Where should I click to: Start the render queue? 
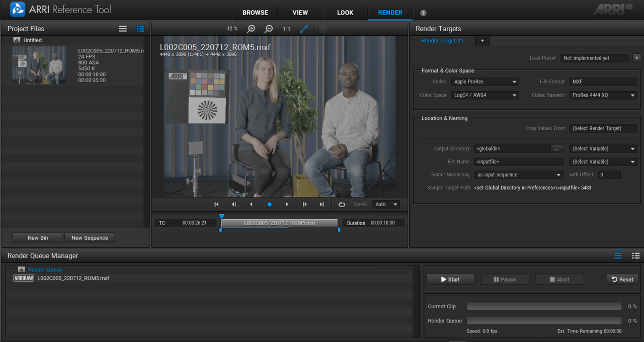450,280
